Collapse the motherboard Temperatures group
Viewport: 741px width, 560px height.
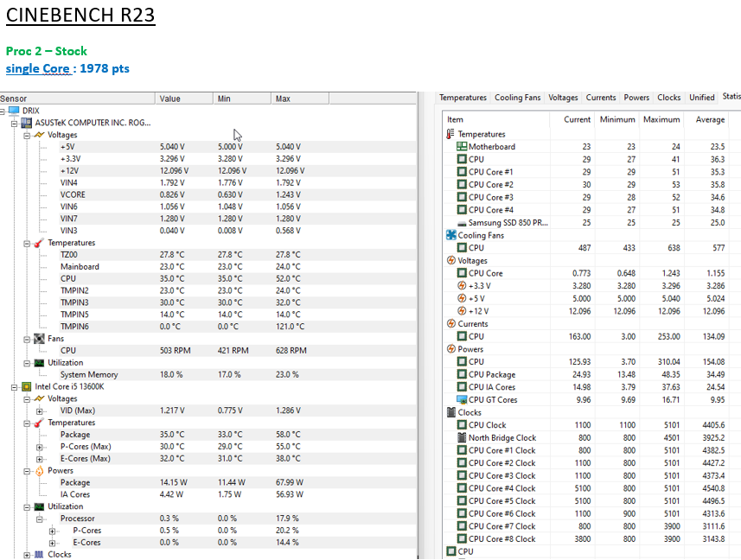coord(27,244)
